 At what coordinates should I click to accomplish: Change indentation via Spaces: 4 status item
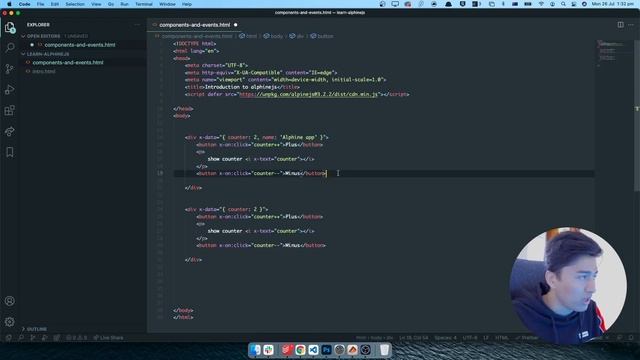click(x=445, y=338)
